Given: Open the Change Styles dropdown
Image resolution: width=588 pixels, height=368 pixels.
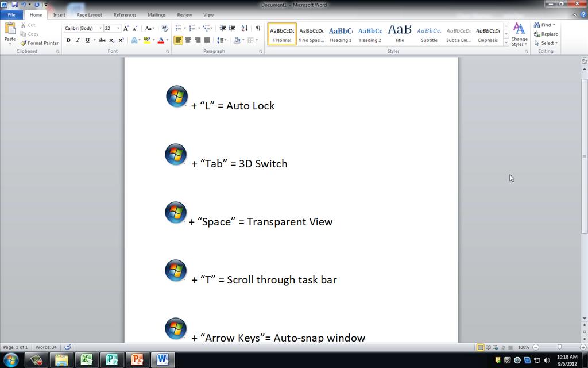Looking at the screenshot, I should click(519, 34).
